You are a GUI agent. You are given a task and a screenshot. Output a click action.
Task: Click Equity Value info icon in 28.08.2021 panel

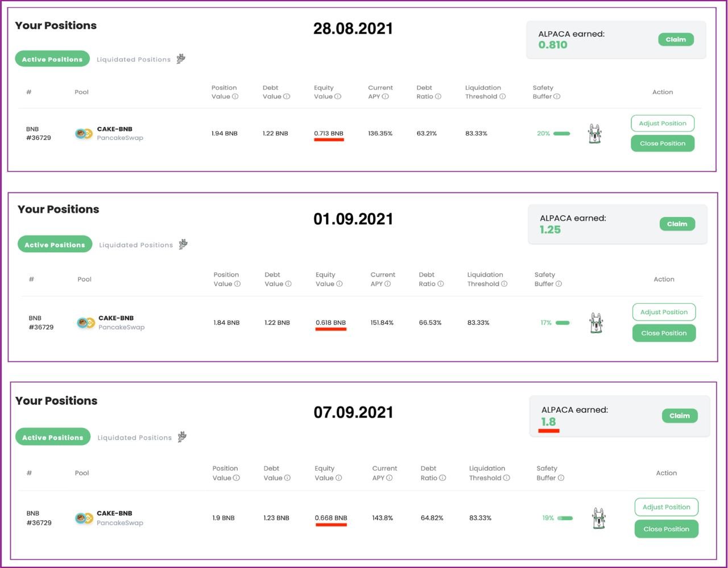click(x=338, y=97)
